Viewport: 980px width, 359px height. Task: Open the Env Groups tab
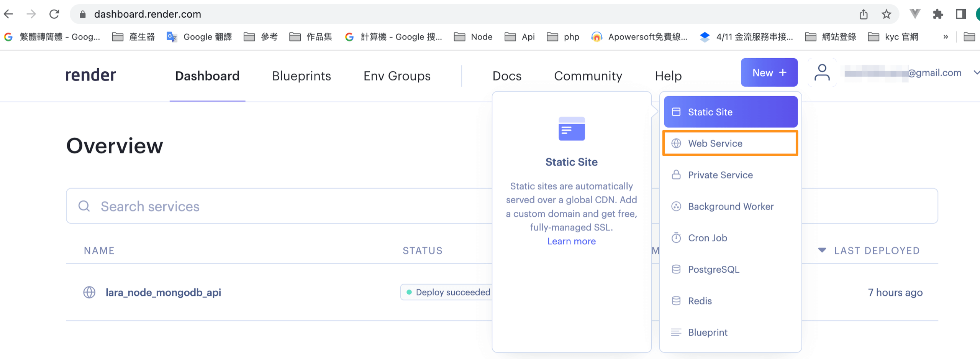coord(397,76)
